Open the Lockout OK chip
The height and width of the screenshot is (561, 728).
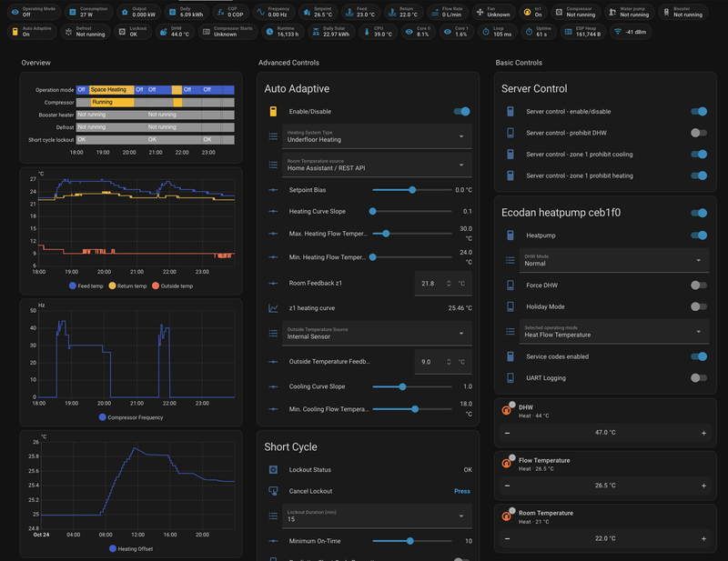pos(133,32)
